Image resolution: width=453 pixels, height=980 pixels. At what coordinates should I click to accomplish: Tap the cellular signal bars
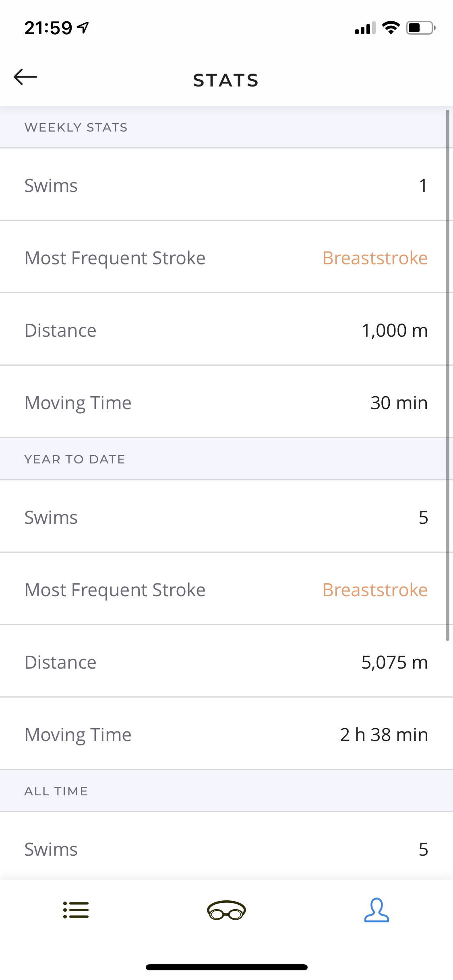[365, 28]
